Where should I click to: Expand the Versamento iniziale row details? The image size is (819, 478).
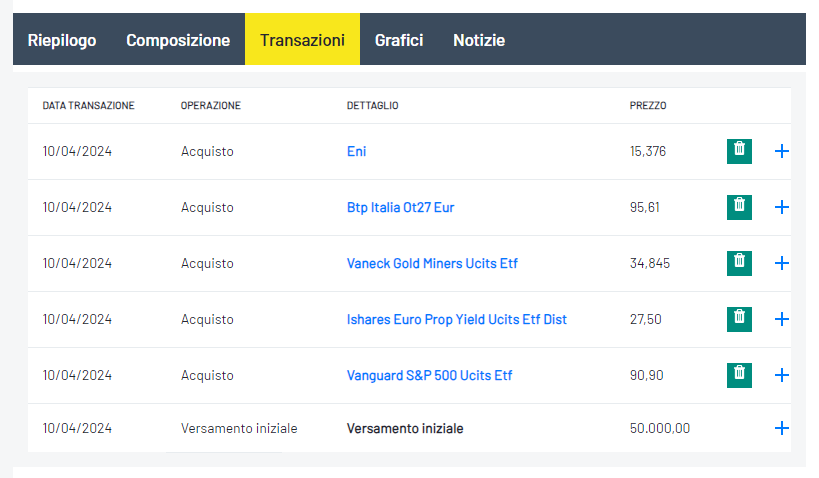[781, 428]
